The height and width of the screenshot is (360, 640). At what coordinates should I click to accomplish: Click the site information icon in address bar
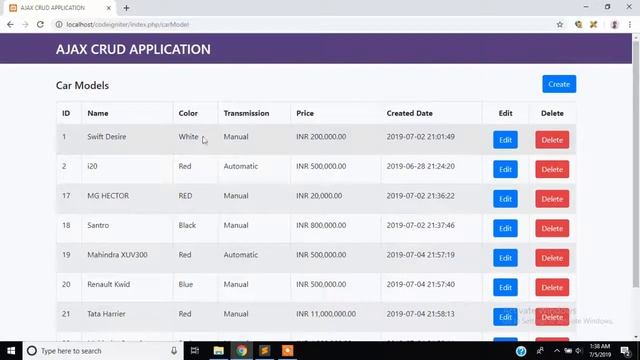(x=59, y=24)
